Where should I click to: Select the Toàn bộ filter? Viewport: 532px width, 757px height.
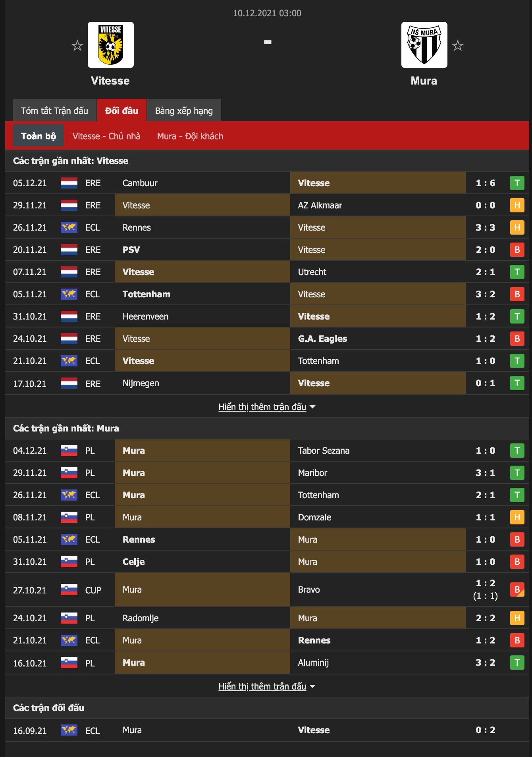tap(39, 136)
